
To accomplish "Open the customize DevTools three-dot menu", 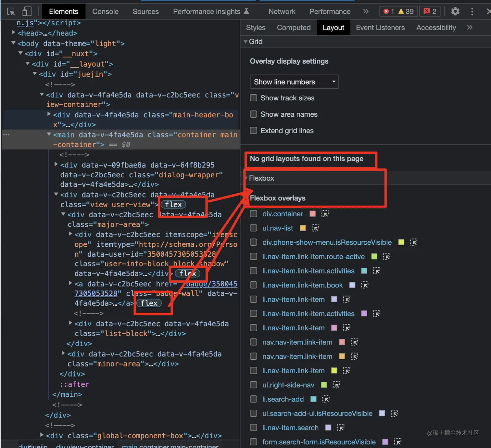I will pyautogui.click(x=472, y=11).
